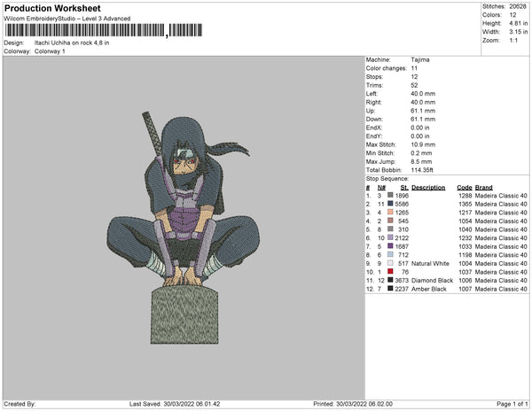Click thread code '1006'

[465, 280]
